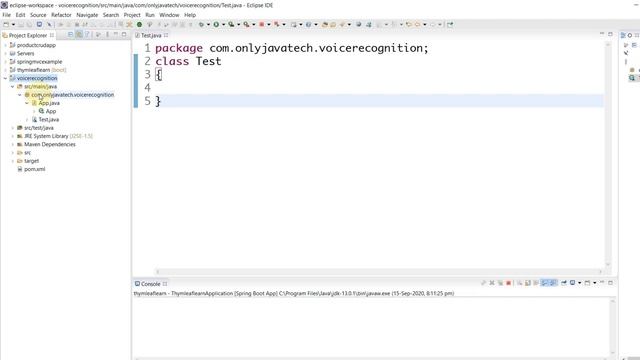Image resolution: width=640 pixels, height=360 pixels.
Task: Maximize the editor area
Action: (x=610, y=34)
